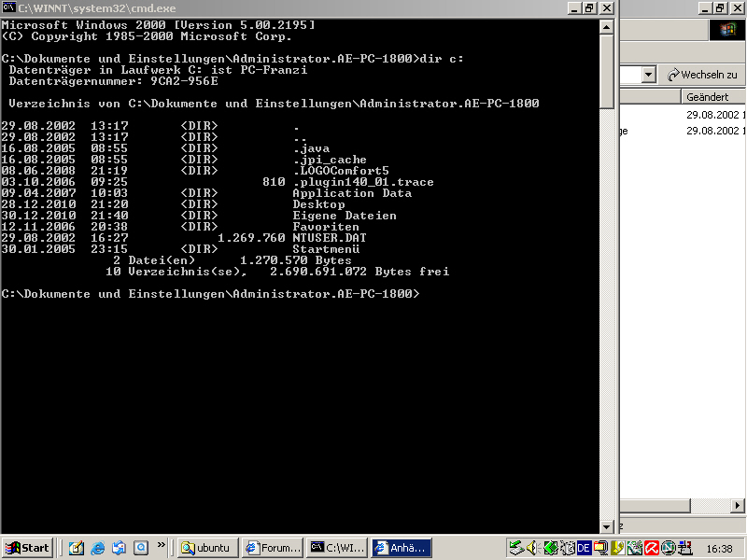The width and height of the screenshot is (747, 560).
Task: Click the Explorer horizontal scrollbar thumb
Action: [x=655, y=505]
